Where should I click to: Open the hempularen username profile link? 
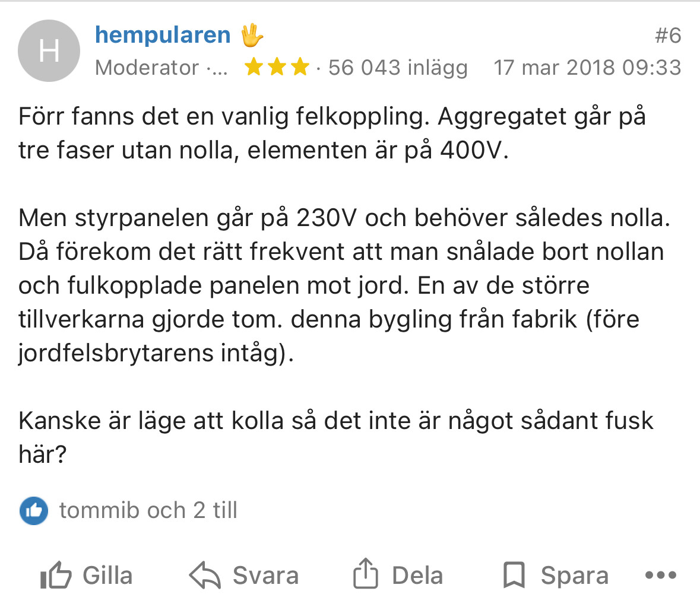click(x=163, y=35)
